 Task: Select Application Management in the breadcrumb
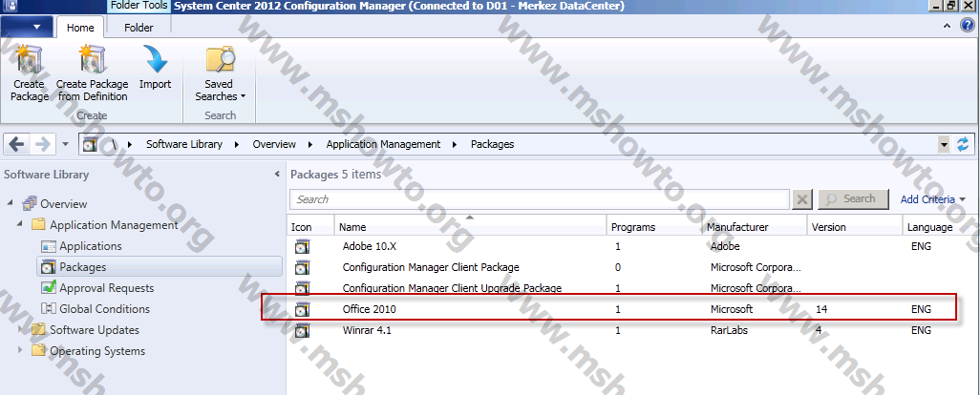(x=383, y=144)
